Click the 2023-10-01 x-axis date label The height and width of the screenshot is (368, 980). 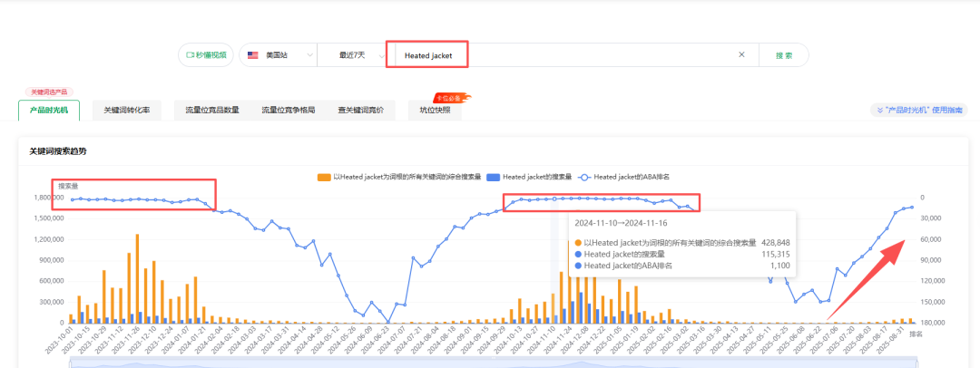(x=58, y=338)
